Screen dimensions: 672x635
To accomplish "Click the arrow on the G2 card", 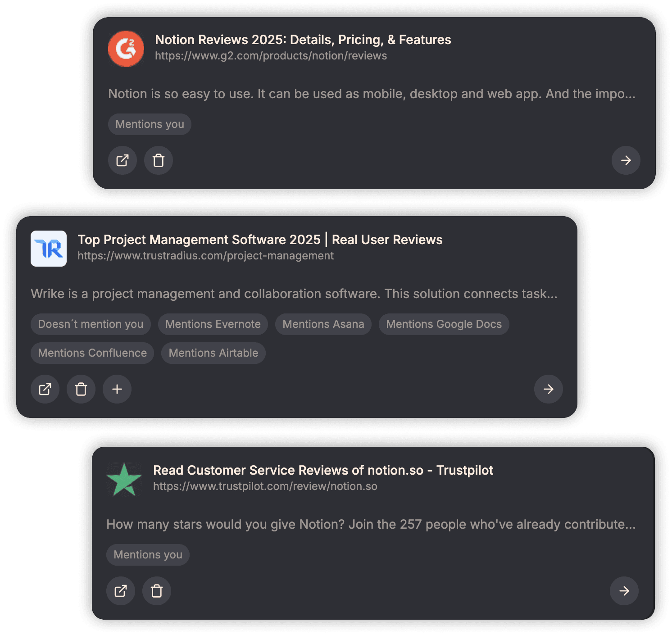I will click(x=626, y=160).
